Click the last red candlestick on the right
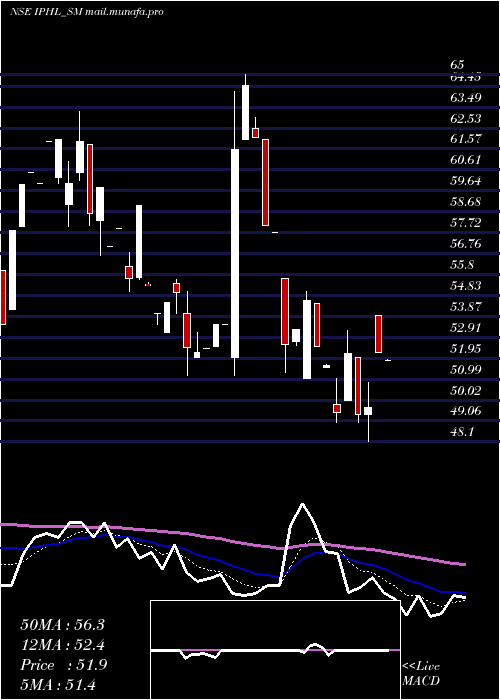Screen dimensions: 500x700 click(x=379, y=334)
